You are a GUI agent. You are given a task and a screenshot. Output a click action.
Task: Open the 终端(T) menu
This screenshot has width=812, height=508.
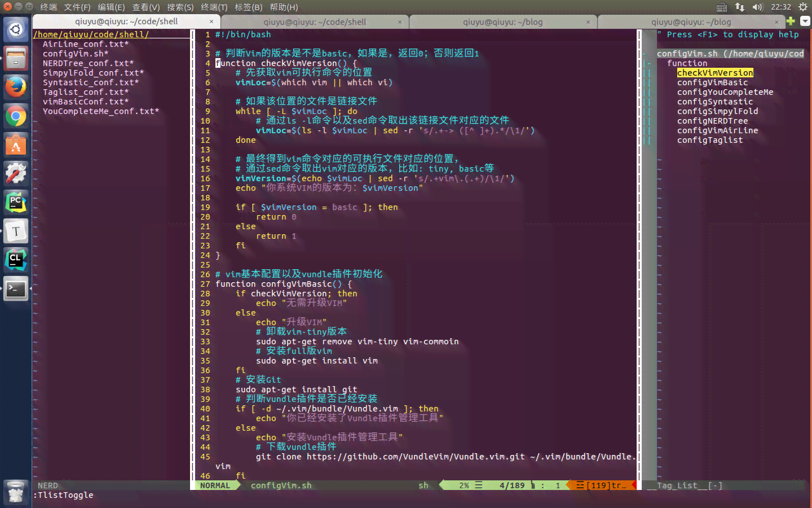click(214, 7)
